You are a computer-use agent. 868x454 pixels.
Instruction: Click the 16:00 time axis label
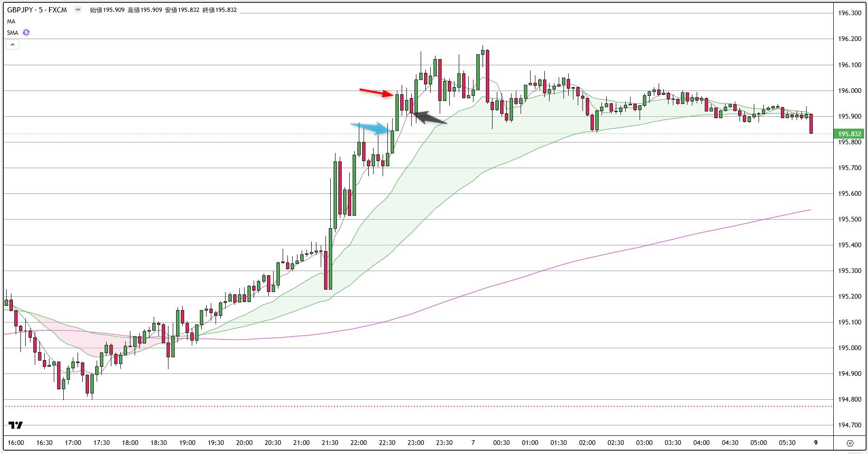[16, 443]
